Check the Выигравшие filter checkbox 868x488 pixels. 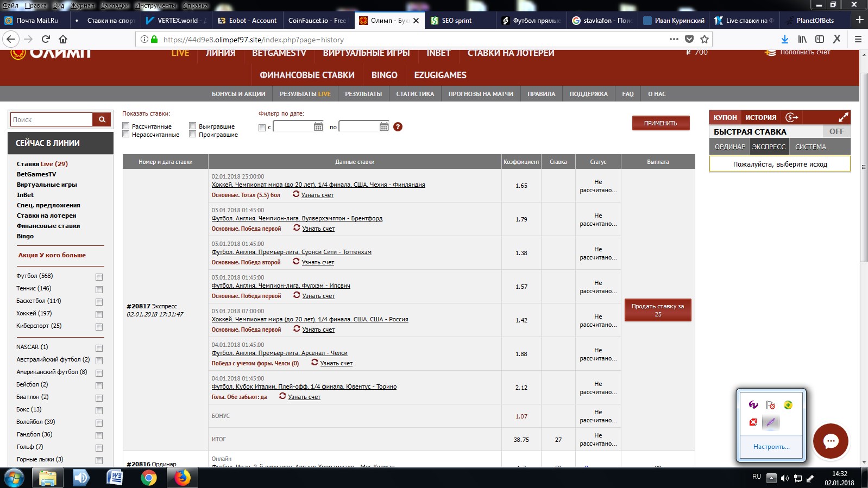coord(192,126)
